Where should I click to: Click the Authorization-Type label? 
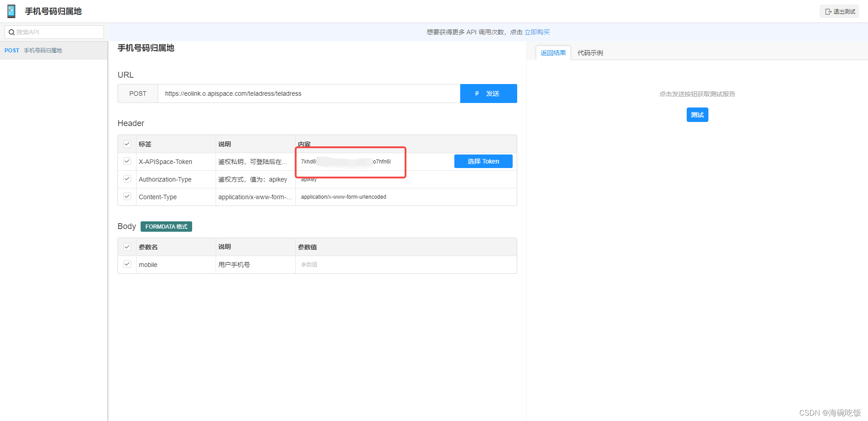tap(165, 179)
